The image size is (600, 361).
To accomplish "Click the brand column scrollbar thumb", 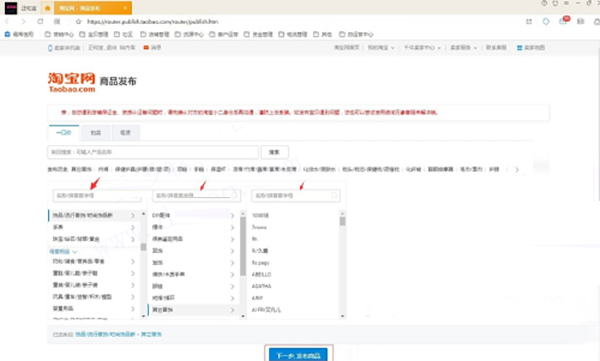I will pos(342,221).
